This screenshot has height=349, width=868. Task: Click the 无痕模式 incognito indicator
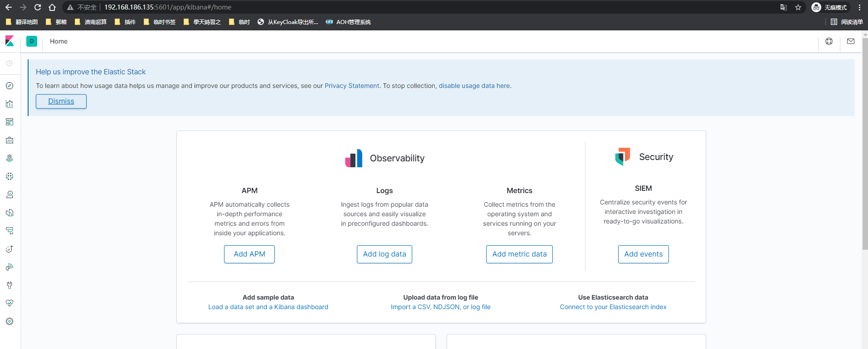[829, 7]
